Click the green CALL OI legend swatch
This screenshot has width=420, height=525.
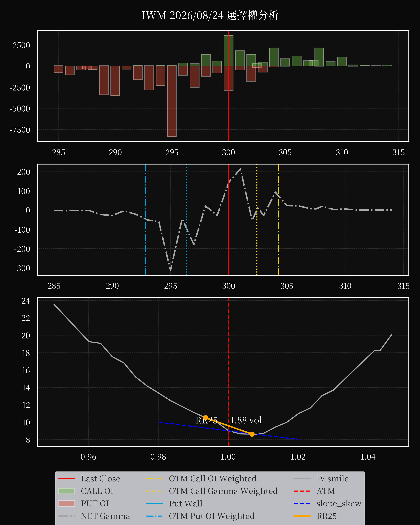(66, 491)
